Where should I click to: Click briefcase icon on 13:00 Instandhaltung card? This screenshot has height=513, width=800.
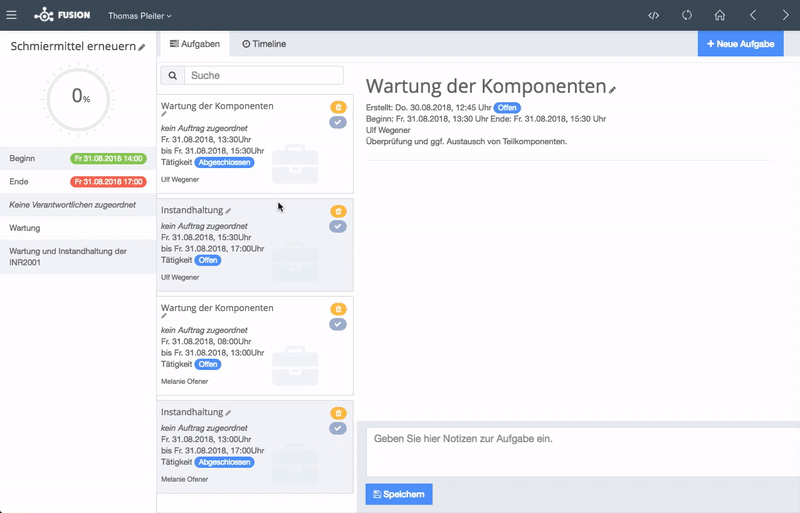click(x=295, y=465)
